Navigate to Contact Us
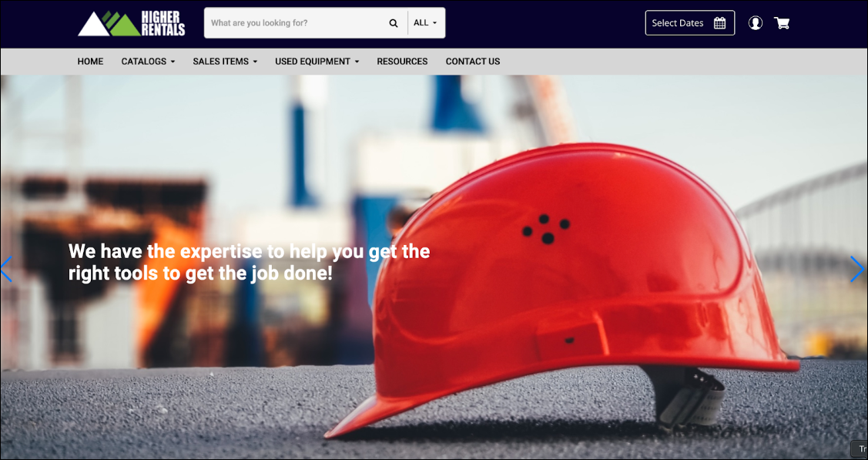 pyautogui.click(x=473, y=62)
